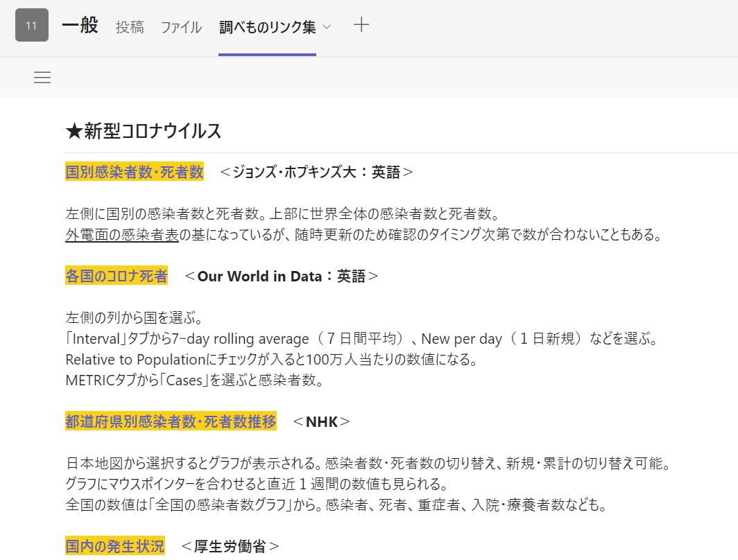
Task: Click the ＜NHK＞ label
Action: [x=320, y=421]
